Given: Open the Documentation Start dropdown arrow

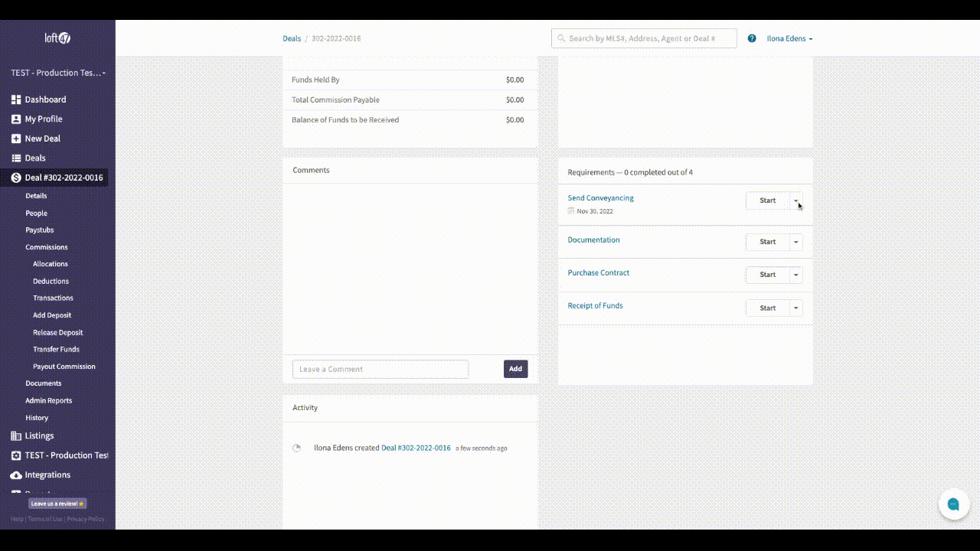Looking at the screenshot, I should [796, 242].
